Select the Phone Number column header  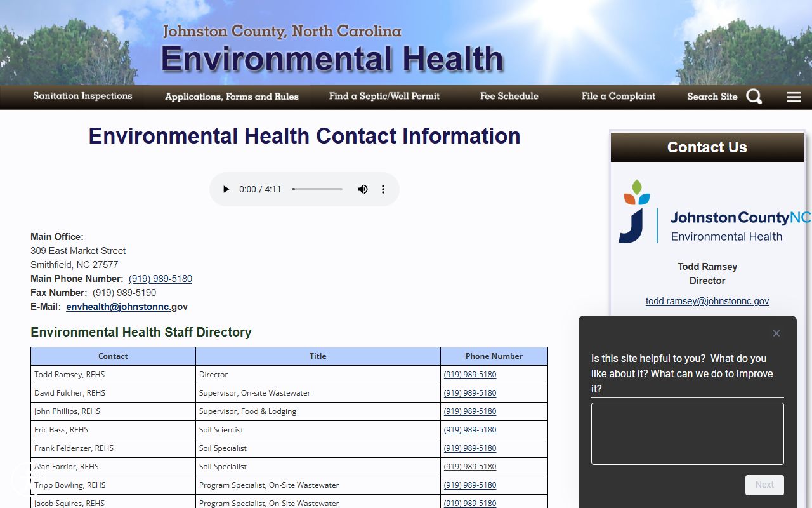click(494, 356)
